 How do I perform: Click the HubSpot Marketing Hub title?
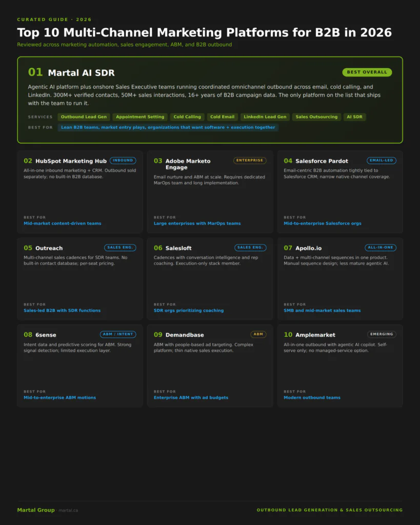[71, 161]
